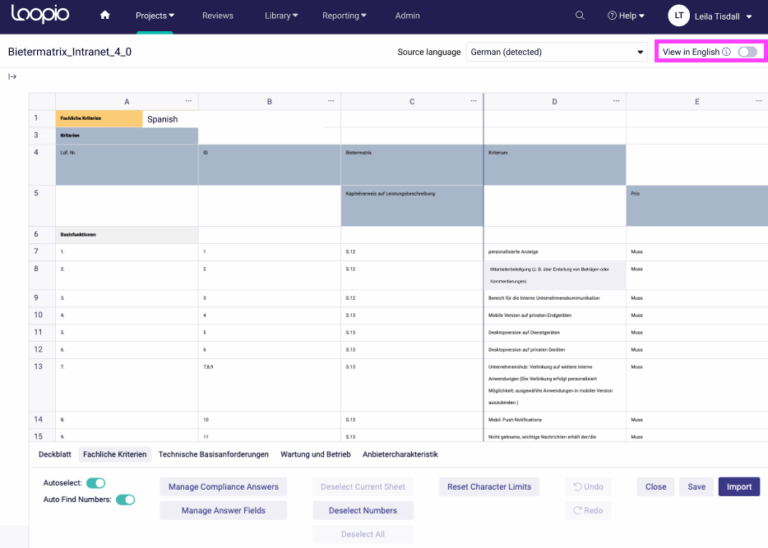
Task: Select the 'Fachliche Kriterien' orange cell
Action: point(99,119)
